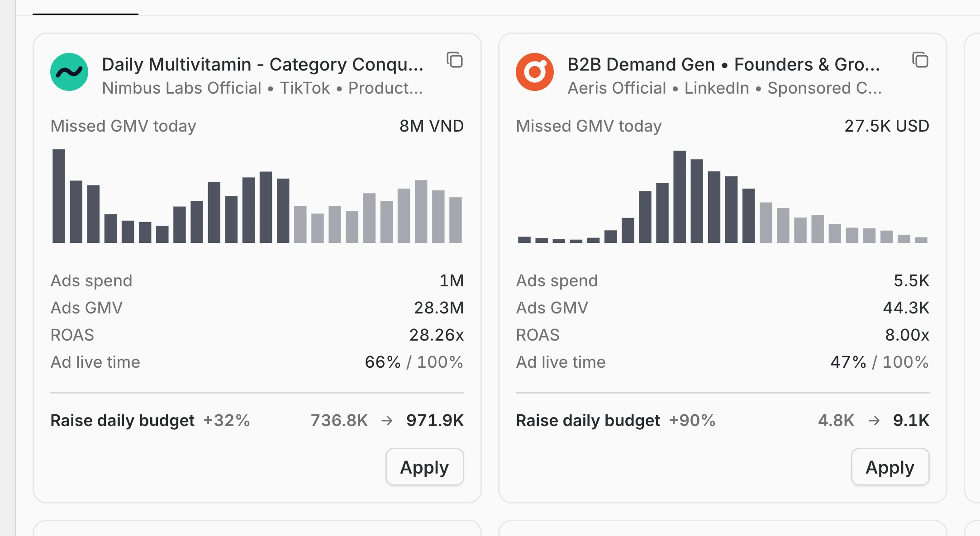This screenshot has width=980, height=536.
Task: Click the '+32%' budget increase label
Action: click(x=227, y=420)
